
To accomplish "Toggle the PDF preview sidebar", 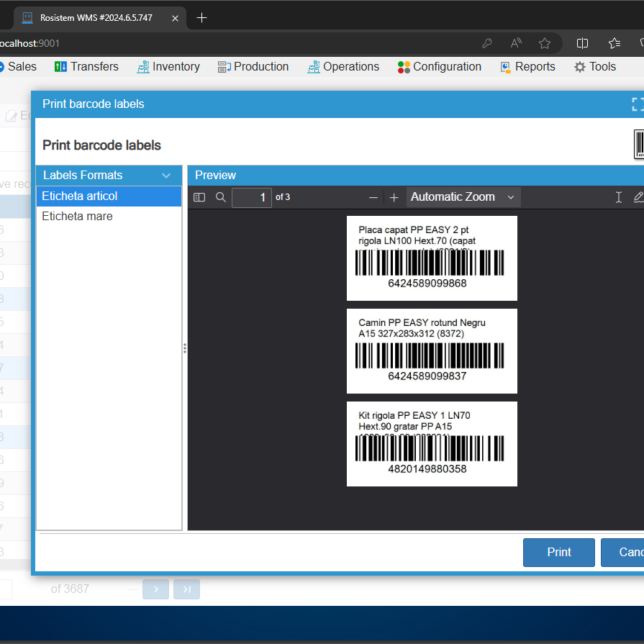I will [x=199, y=197].
